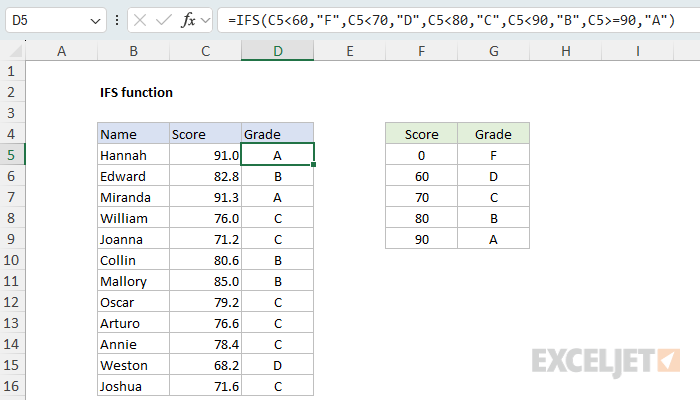Select row 2 header
Image resolution: width=700 pixels, height=400 pixels.
point(12,92)
